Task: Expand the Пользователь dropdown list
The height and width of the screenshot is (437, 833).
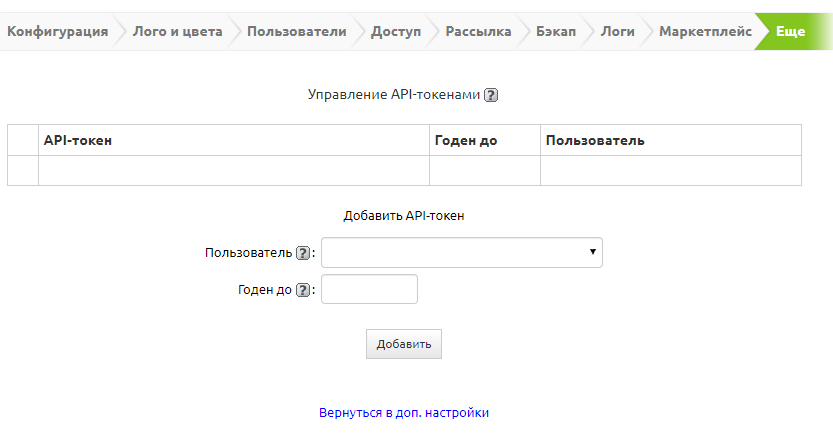Action: tap(462, 252)
